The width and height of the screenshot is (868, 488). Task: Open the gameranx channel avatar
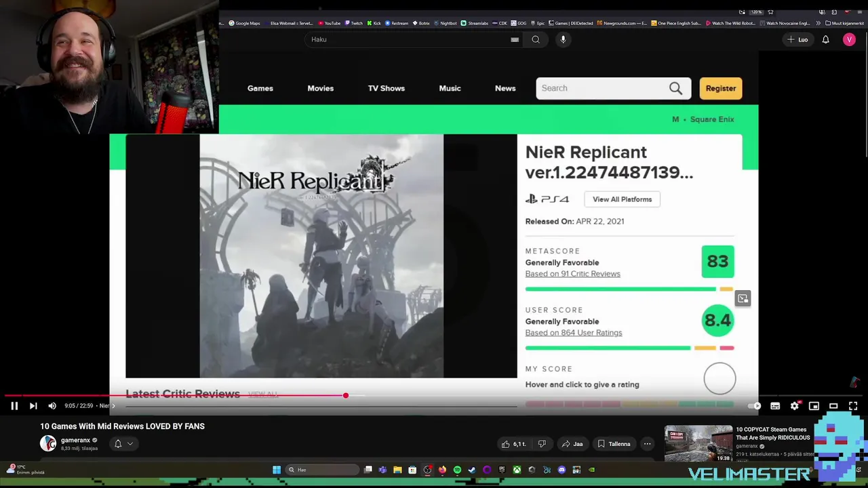click(48, 443)
